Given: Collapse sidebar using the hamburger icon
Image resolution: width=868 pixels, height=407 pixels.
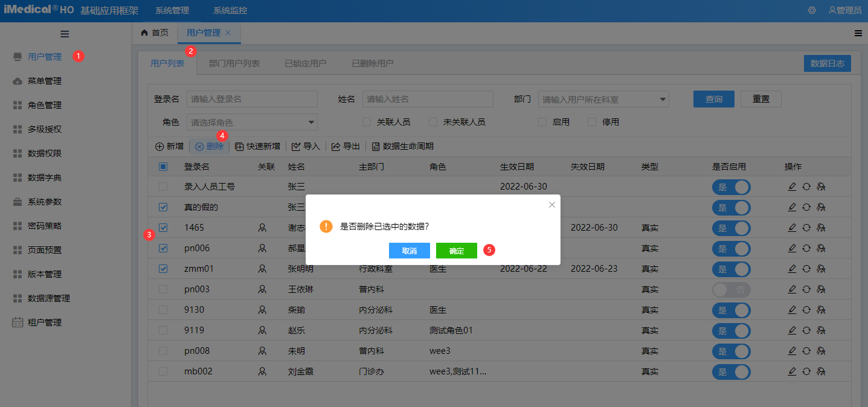Looking at the screenshot, I should coord(65,34).
